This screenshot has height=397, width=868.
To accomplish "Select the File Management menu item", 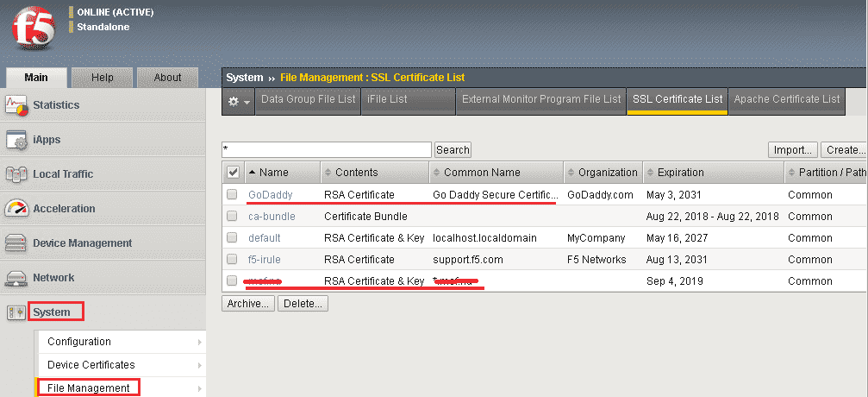I will [89, 388].
